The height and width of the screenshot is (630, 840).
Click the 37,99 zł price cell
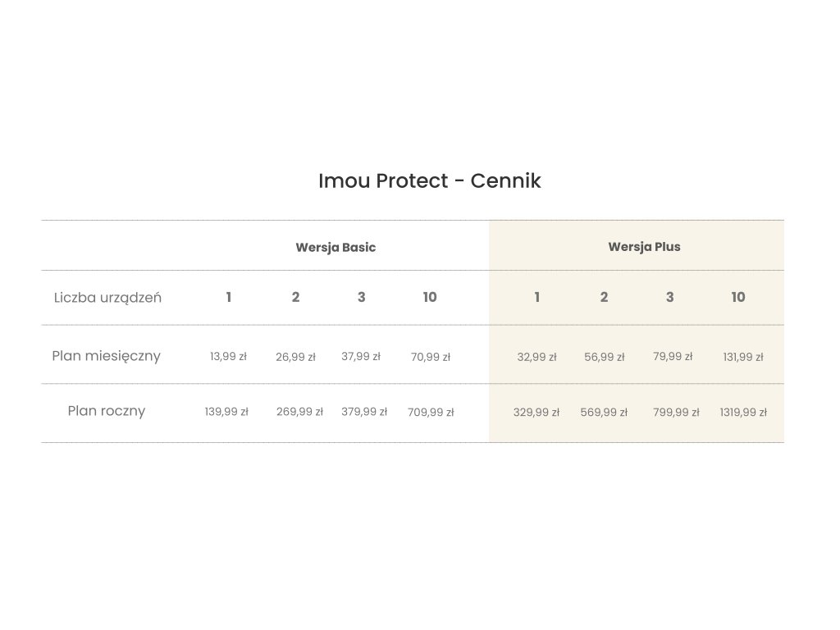pyautogui.click(x=361, y=357)
